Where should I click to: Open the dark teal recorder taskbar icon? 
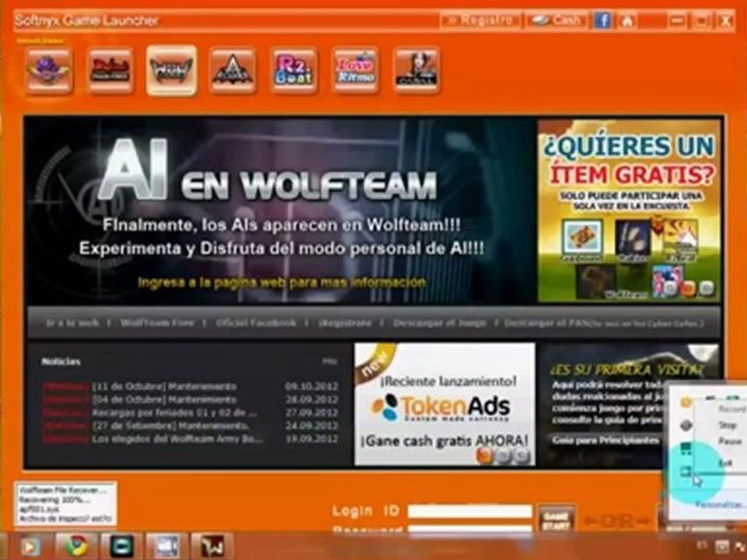pyautogui.click(x=121, y=547)
